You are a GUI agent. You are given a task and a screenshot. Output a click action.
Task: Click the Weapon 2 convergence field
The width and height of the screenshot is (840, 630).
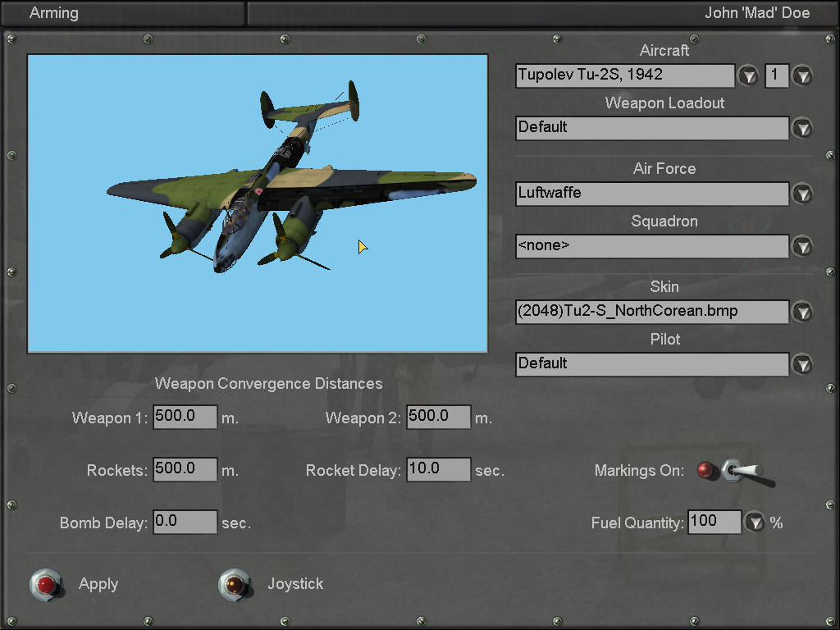[439, 417]
